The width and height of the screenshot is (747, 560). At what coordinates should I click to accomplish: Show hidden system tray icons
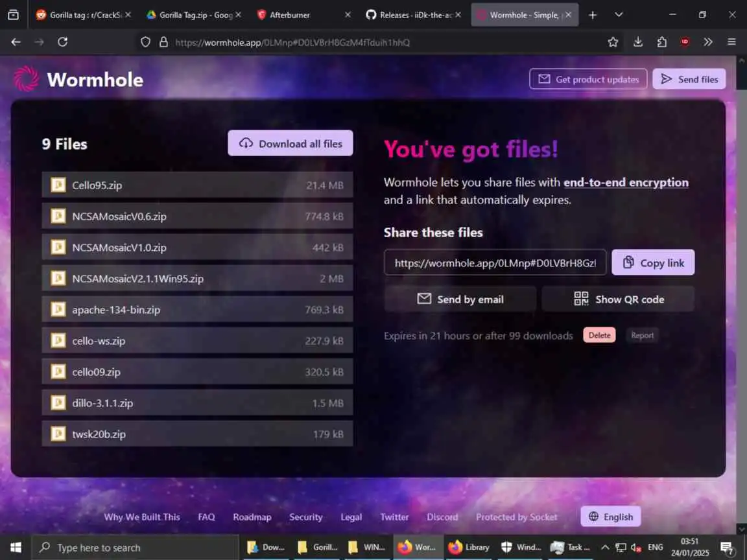[604, 547]
